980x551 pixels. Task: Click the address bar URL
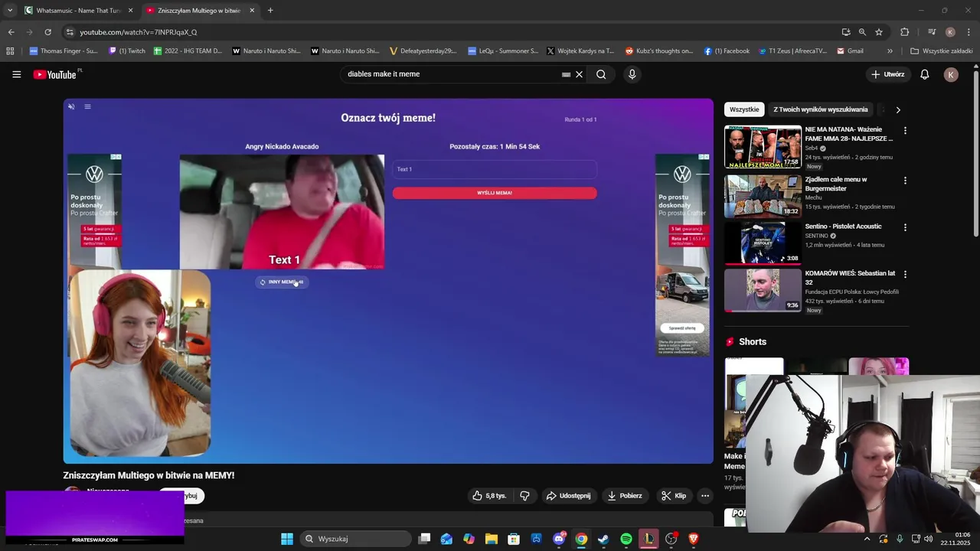coord(139,32)
